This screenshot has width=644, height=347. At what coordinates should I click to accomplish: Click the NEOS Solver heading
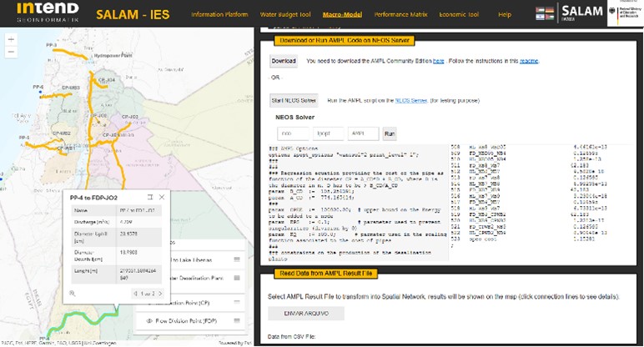295,118
